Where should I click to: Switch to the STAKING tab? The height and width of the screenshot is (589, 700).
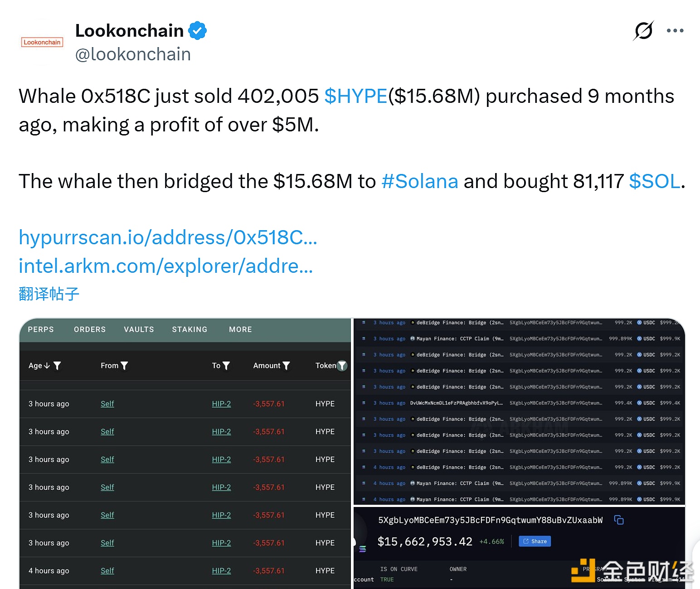[x=190, y=329]
